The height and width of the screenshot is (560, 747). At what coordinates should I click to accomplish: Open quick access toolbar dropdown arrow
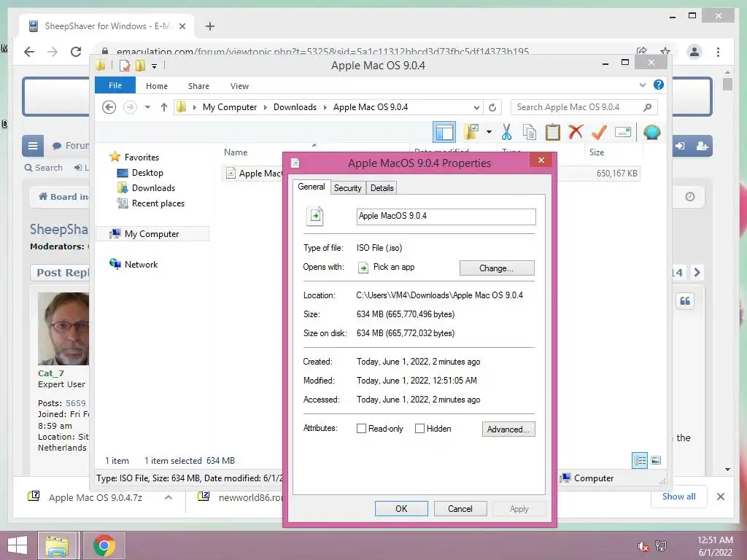155,66
